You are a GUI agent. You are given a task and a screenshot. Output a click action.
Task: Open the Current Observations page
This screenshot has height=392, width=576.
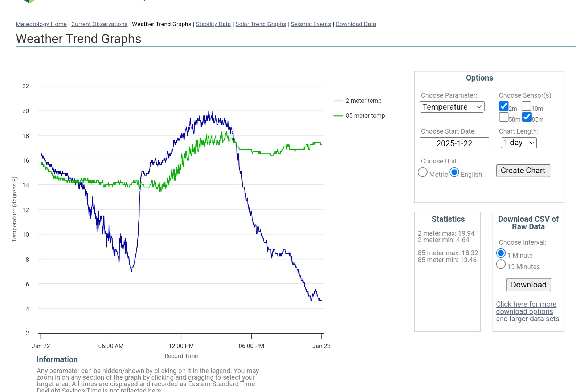click(x=99, y=24)
